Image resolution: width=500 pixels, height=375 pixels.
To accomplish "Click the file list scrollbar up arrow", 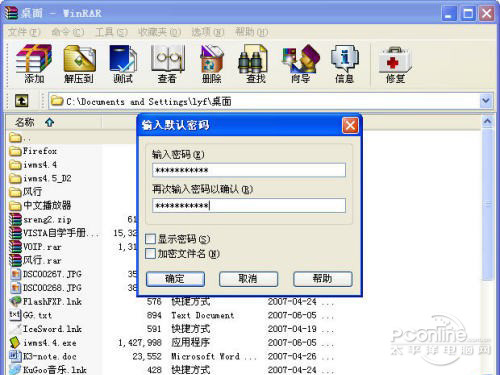I will click(487, 122).
